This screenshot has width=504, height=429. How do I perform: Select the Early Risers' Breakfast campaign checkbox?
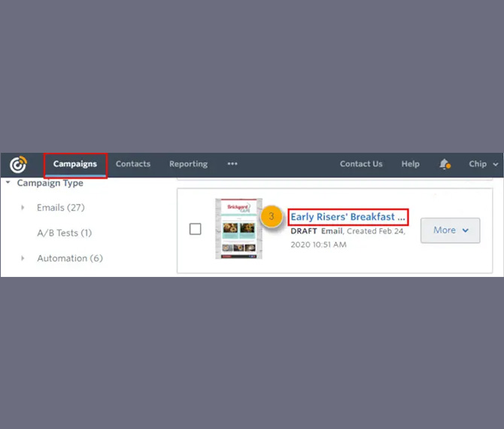pyautogui.click(x=195, y=229)
